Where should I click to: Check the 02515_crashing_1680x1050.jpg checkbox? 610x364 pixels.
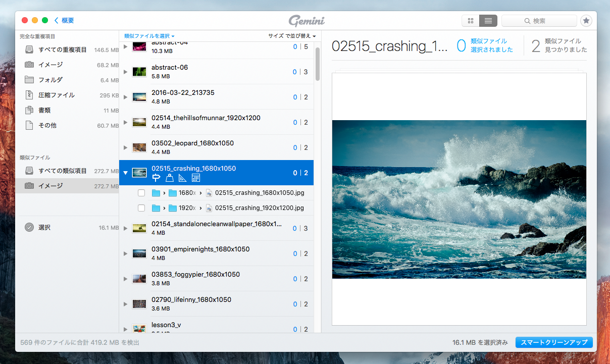[x=141, y=193]
